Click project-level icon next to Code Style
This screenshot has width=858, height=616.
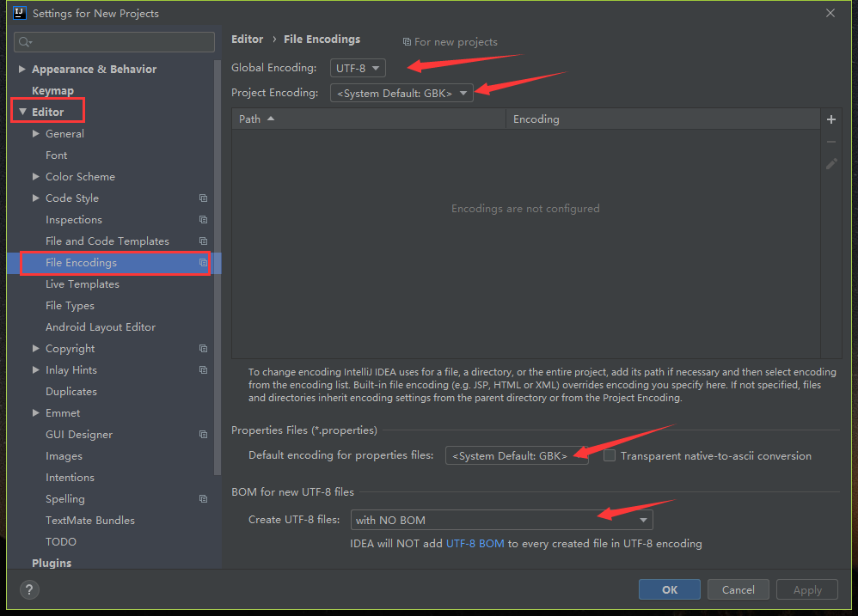pos(203,198)
